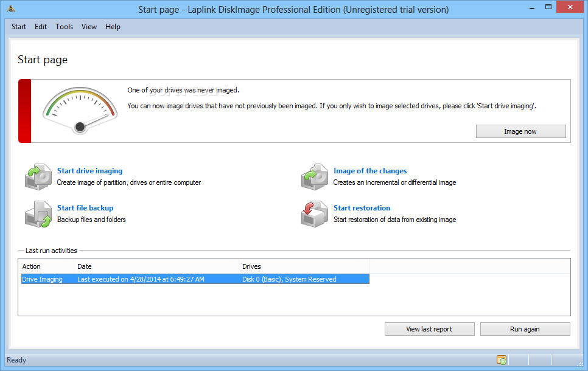Open the Image of the changes link
Viewport: 588px width, 371px height.
370,171
